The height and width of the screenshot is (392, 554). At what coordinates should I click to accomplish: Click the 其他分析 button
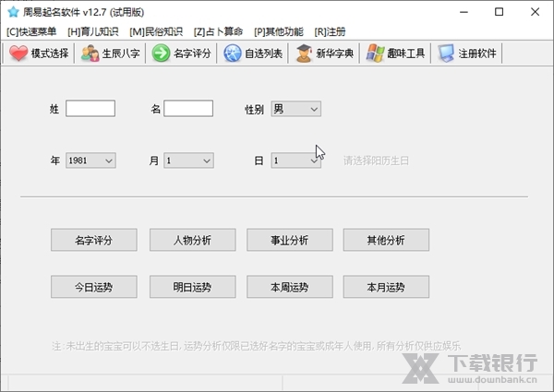(386, 240)
